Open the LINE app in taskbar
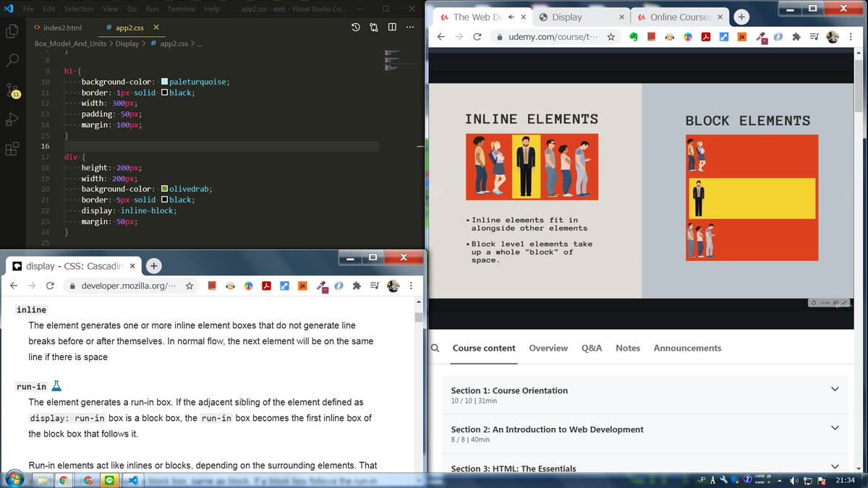Viewport: 868px width, 488px height. click(110, 480)
